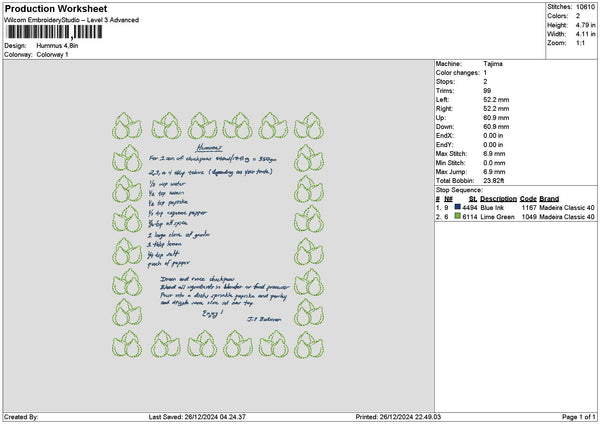Click the Zoom value 1:1
The width and height of the screenshot is (600, 424).
click(580, 43)
